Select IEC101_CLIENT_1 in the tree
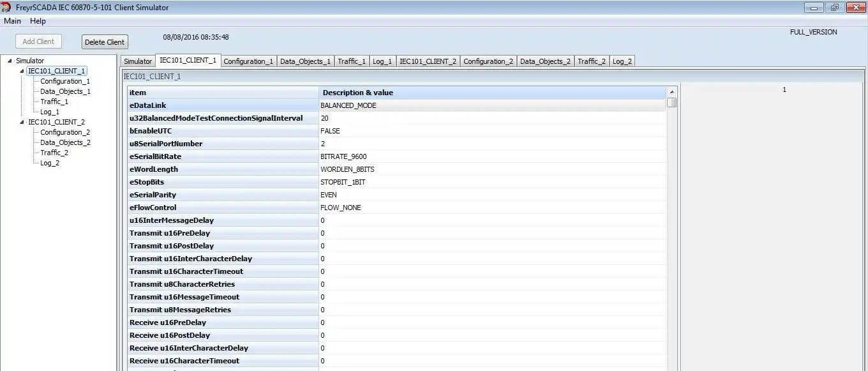Image resolution: width=868 pixels, height=371 pixels. point(57,71)
